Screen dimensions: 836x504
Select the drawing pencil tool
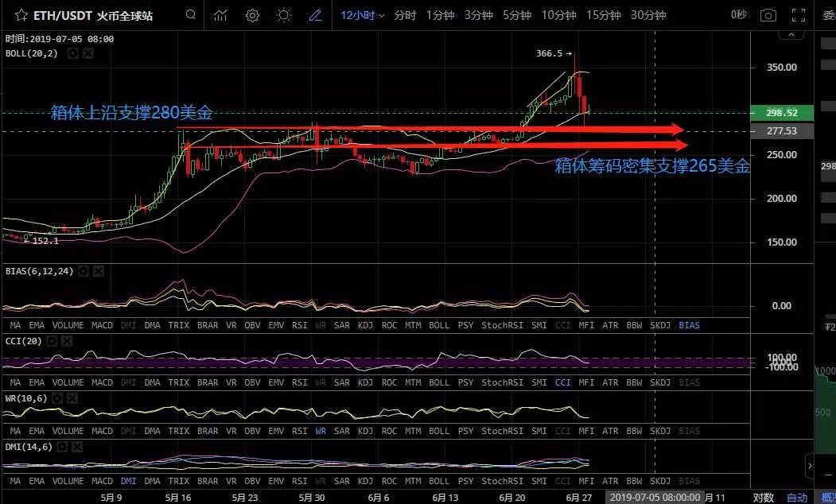[x=314, y=14]
